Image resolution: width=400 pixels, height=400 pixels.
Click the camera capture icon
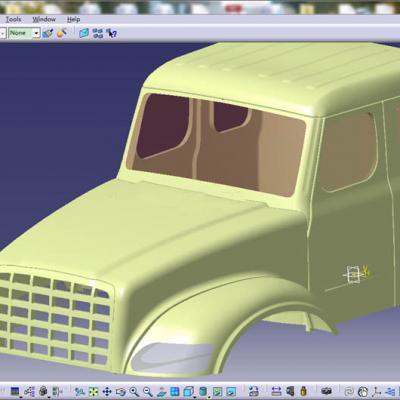coord(326,391)
